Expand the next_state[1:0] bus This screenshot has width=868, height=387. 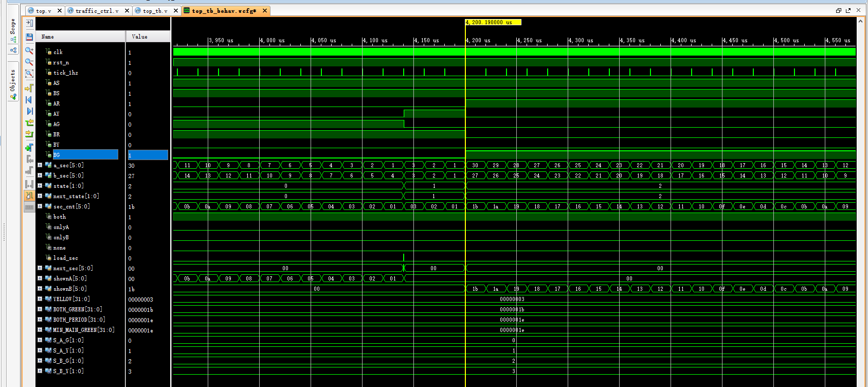(x=40, y=196)
